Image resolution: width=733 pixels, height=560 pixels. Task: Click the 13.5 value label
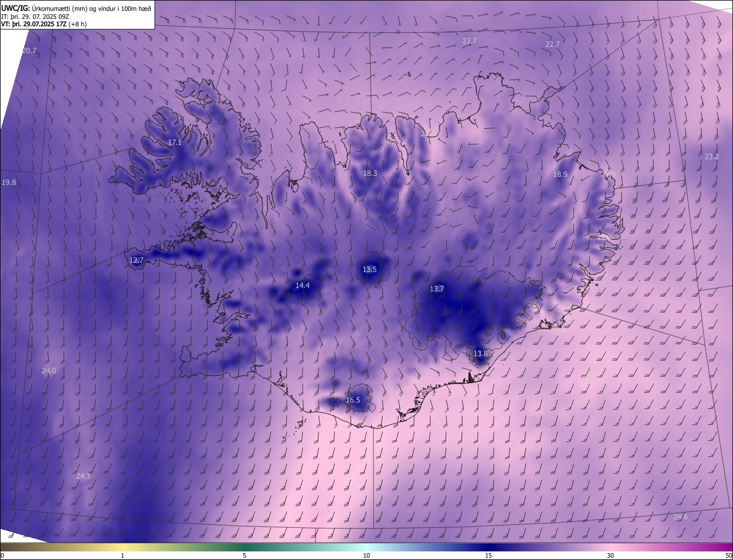[370, 270]
